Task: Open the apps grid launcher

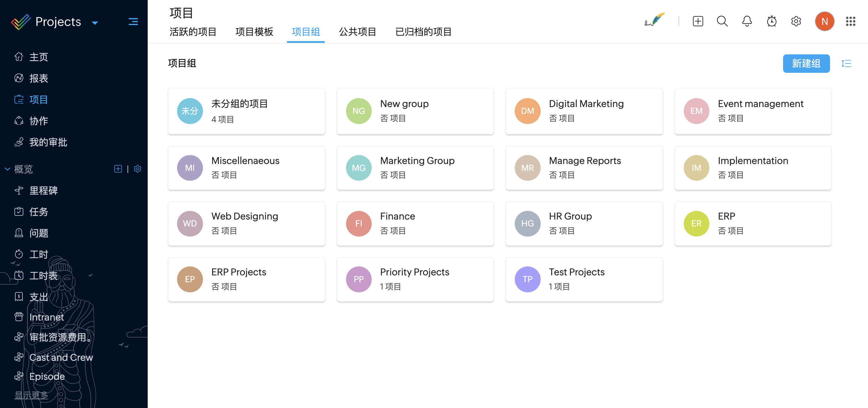Action: (x=850, y=22)
